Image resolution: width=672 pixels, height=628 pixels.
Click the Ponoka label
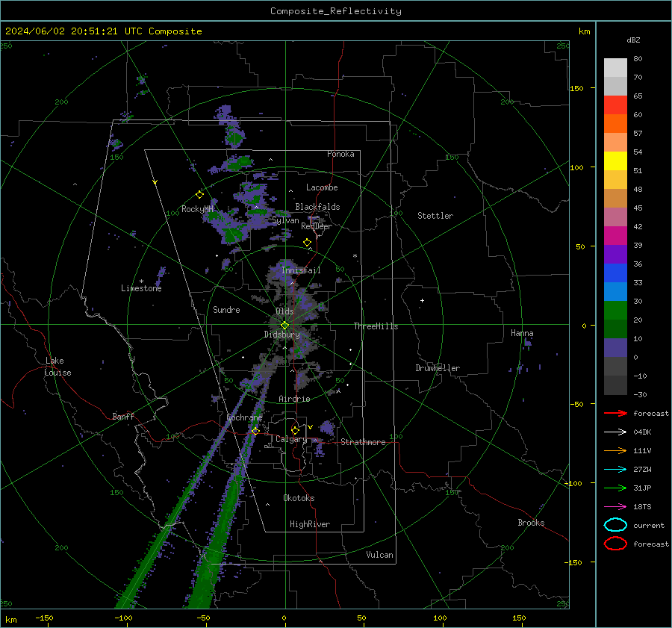click(340, 154)
